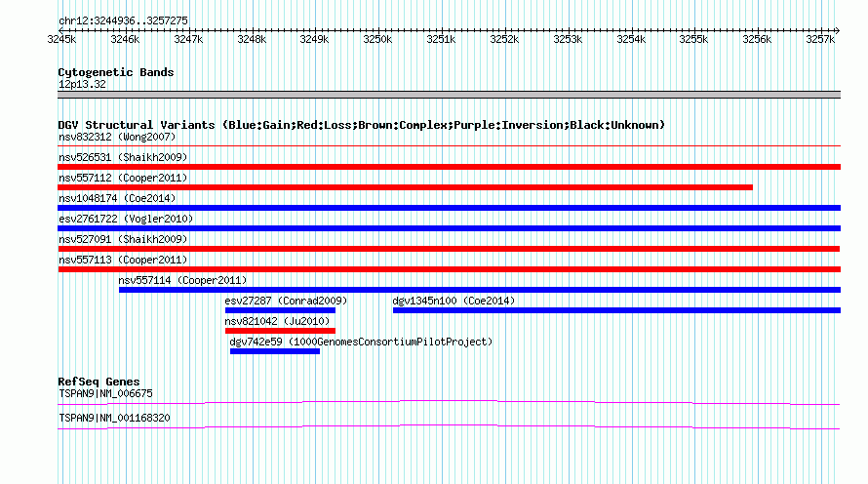
Task: Click the 3247k ruler position
Action: tap(188, 39)
